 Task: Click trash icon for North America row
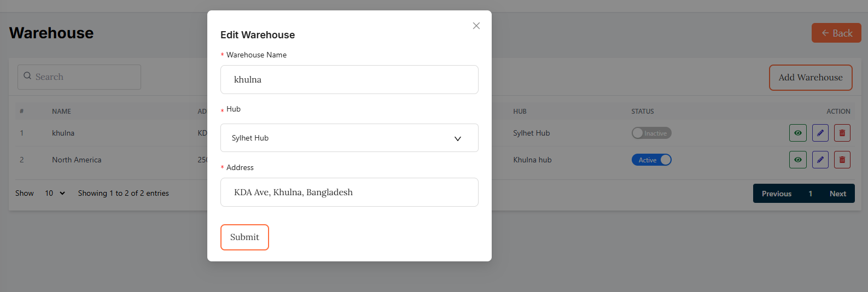coord(842,160)
